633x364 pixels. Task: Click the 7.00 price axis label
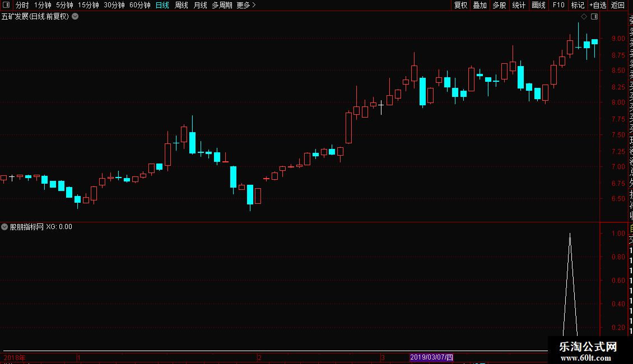coord(618,167)
